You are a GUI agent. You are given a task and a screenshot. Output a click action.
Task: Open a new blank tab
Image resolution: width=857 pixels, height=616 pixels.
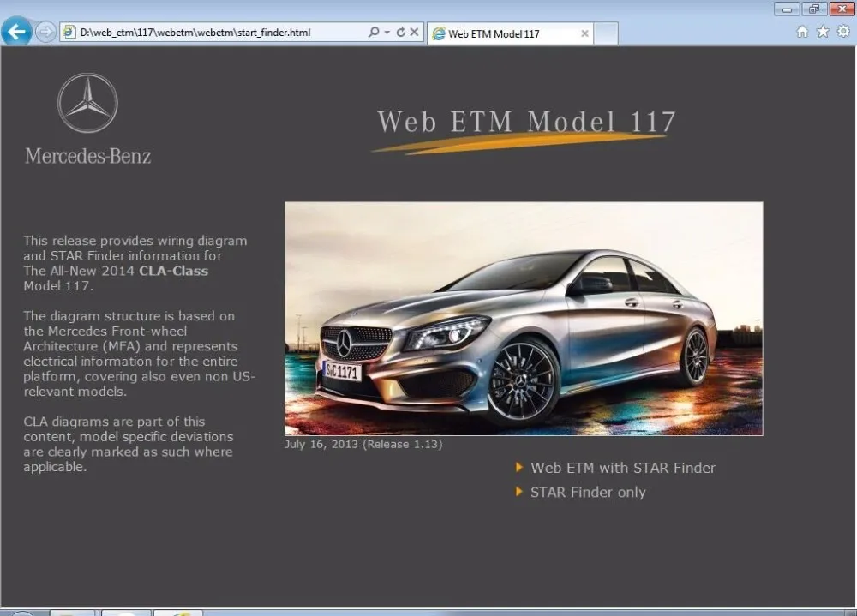pyautogui.click(x=606, y=33)
